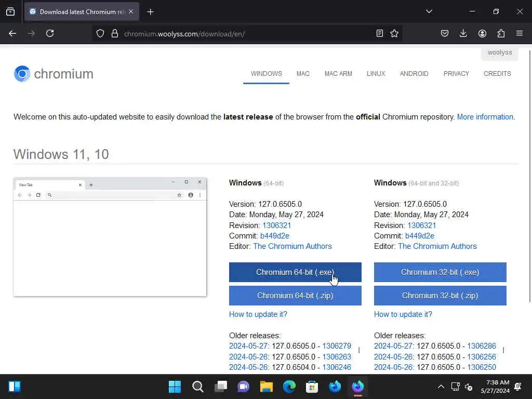Open 32-bit column The Chromium Authors link

pyautogui.click(x=437, y=246)
